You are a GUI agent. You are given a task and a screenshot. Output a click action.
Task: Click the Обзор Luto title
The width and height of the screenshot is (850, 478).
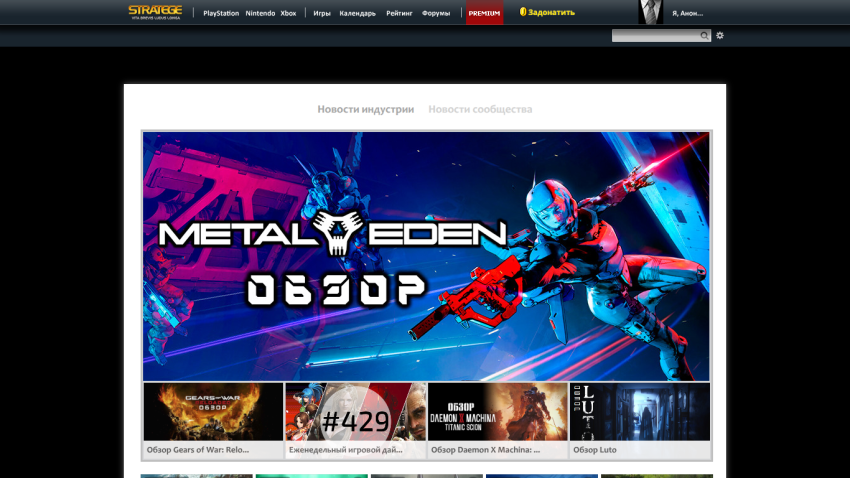coord(595,450)
